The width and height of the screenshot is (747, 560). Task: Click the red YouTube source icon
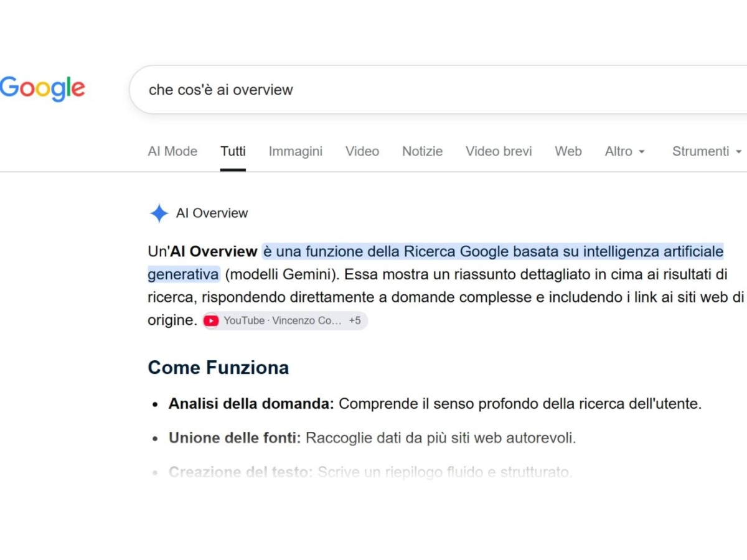click(212, 321)
